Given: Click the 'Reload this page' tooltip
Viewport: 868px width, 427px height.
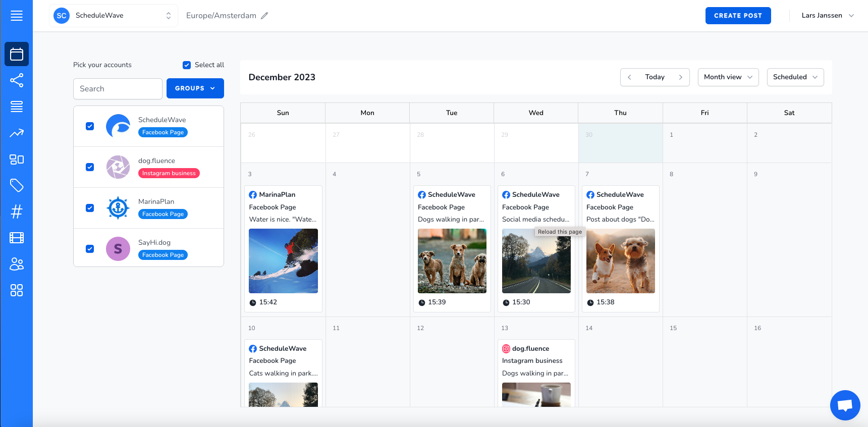Looking at the screenshot, I should pos(560,232).
